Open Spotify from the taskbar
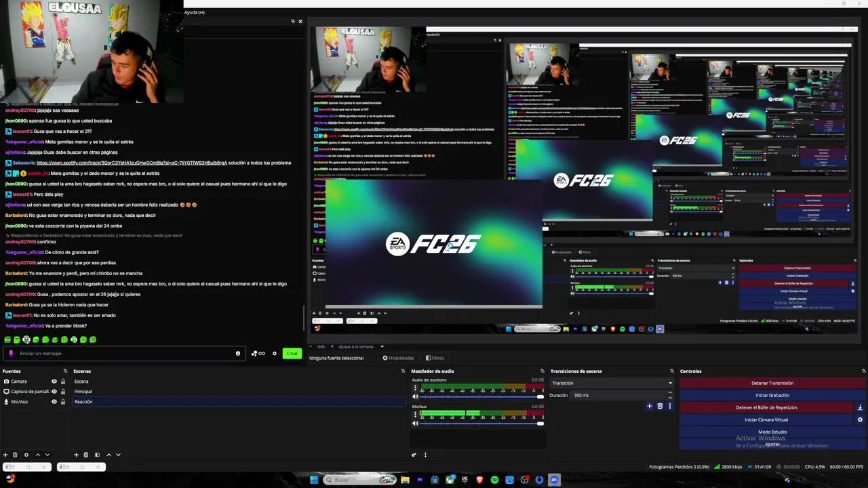The image size is (868, 488). [x=494, y=480]
